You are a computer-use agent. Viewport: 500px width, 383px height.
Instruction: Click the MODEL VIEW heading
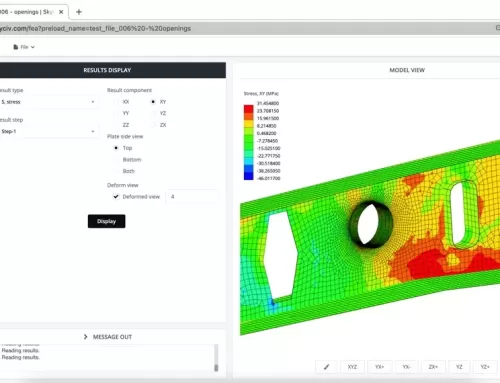tap(407, 70)
